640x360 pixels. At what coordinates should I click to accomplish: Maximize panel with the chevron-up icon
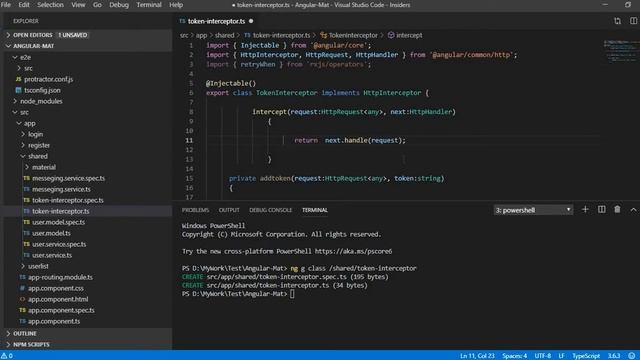click(633, 210)
